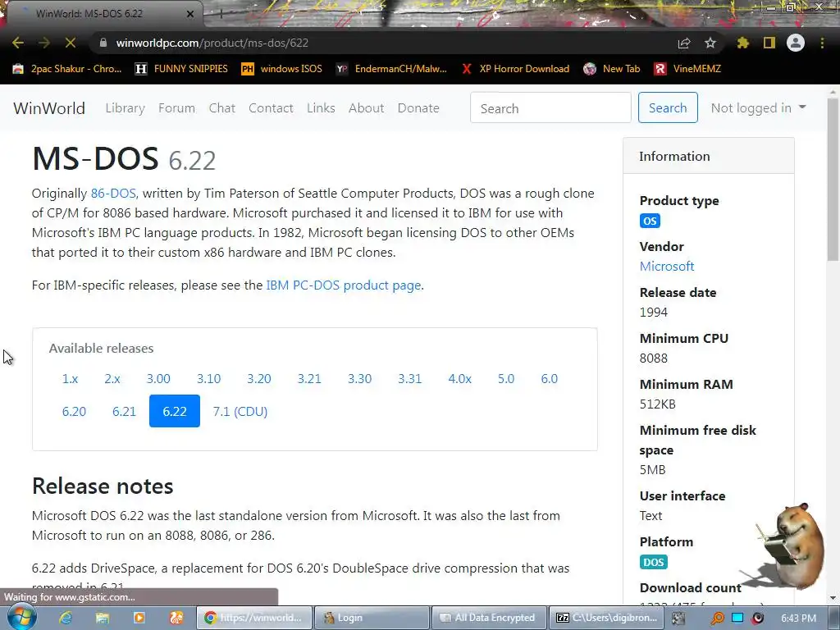Share this page via the share icon
The image size is (840, 630).
click(x=684, y=43)
